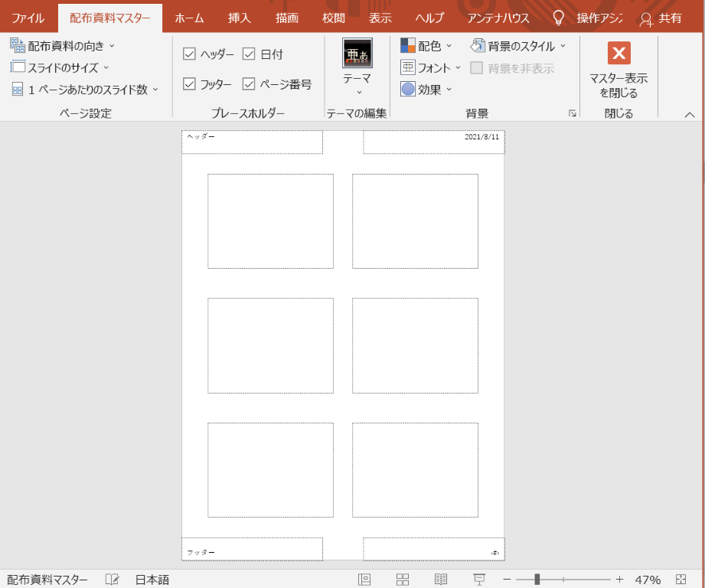
Task: Switch to Normal view icon in status bar
Action: point(364,580)
